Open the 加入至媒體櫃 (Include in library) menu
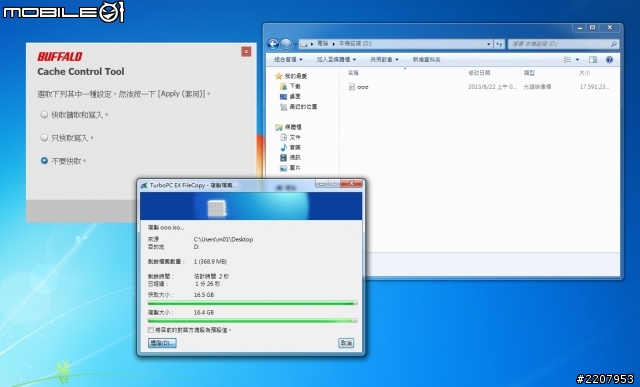Image resolution: width=640 pixels, height=387 pixels. [x=336, y=60]
